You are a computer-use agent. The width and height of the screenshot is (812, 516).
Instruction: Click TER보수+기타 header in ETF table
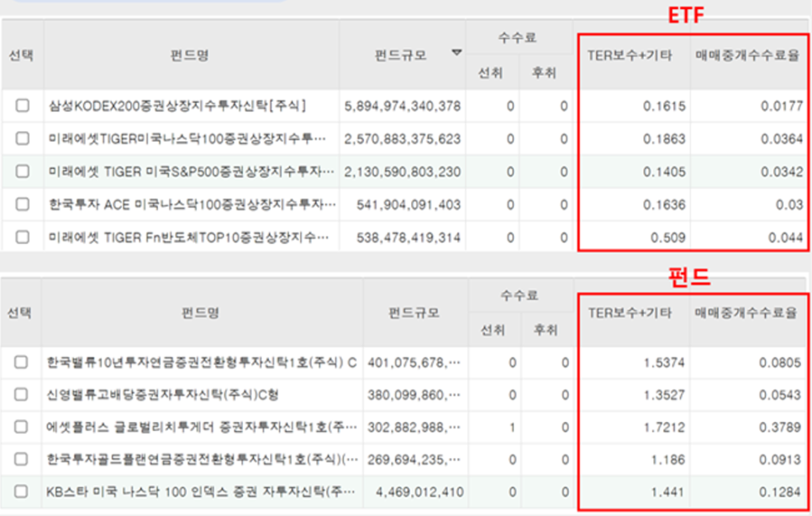tap(630, 55)
